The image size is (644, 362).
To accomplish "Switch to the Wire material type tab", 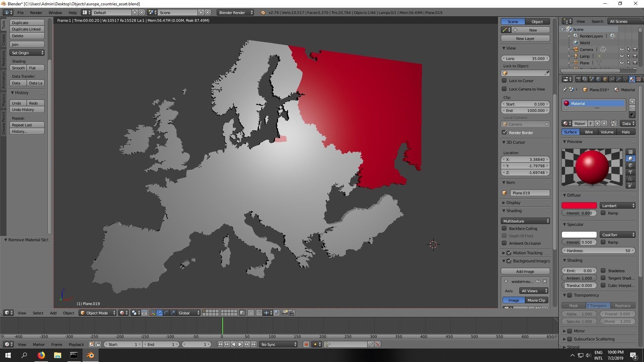I will (589, 132).
